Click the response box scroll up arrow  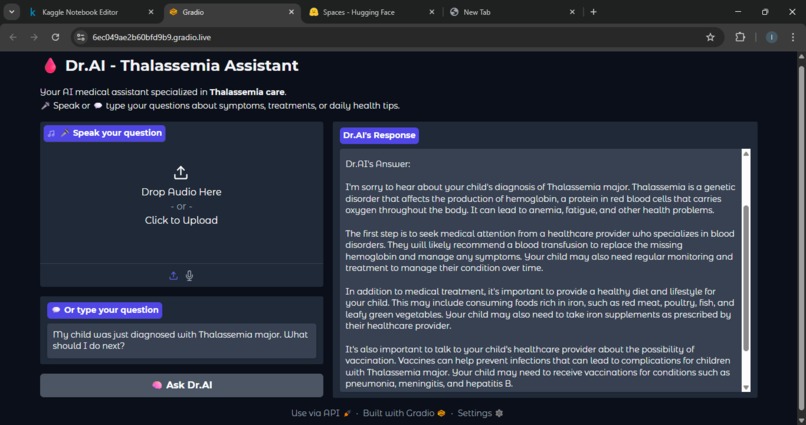[746, 154]
